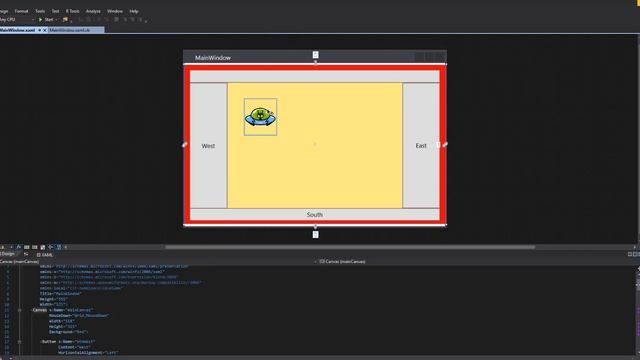Click the top resize handle above the designer window

pos(316,55)
